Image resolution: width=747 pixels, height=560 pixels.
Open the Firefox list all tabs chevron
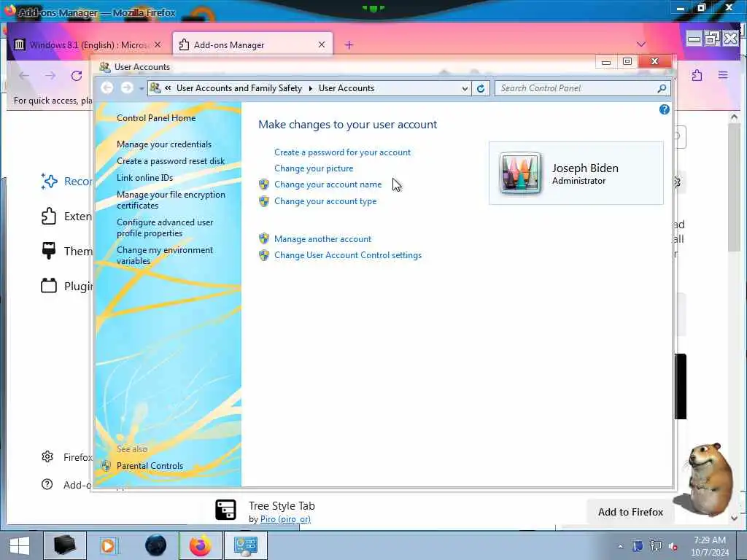[641, 44]
